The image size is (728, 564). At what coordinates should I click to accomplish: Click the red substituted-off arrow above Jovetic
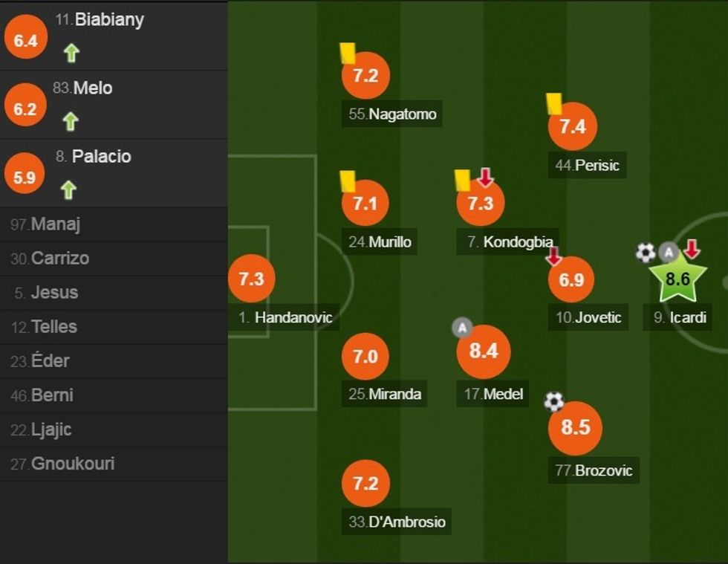553,256
